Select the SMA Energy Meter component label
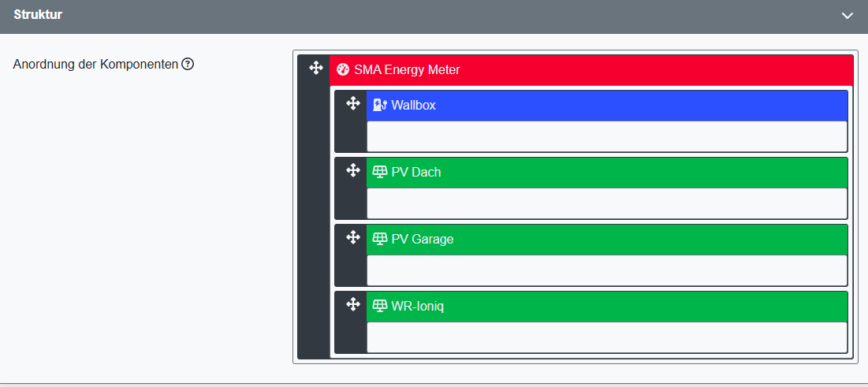The width and height of the screenshot is (868, 387). (407, 69)
